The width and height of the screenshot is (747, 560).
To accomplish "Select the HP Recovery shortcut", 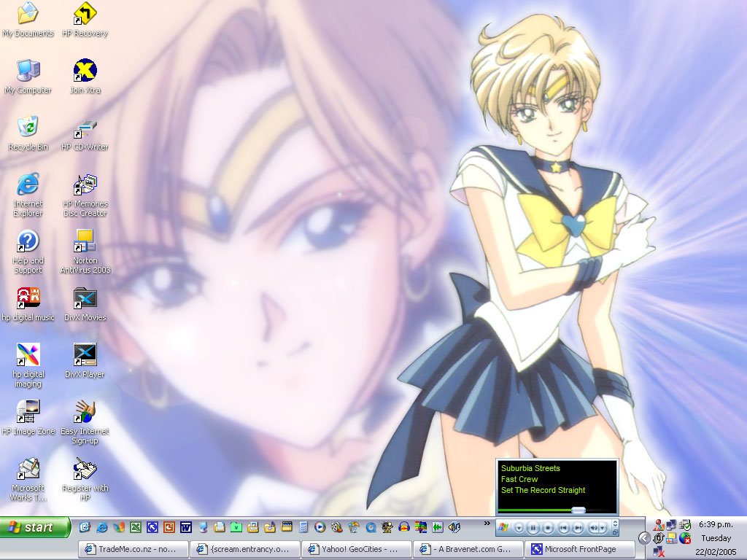I will pyautogui.click(x=85, y=20).
